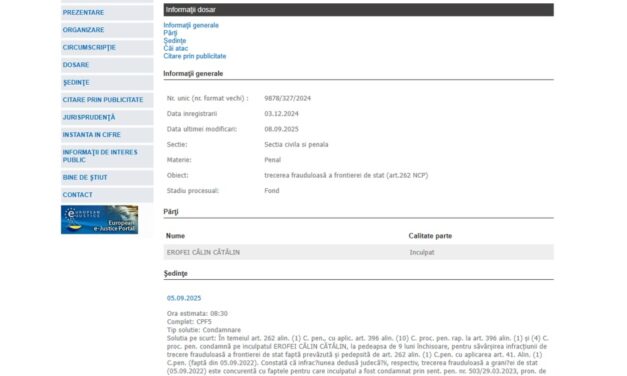Go to the JURISPRUDENȚĂ page

pos(107,117)
